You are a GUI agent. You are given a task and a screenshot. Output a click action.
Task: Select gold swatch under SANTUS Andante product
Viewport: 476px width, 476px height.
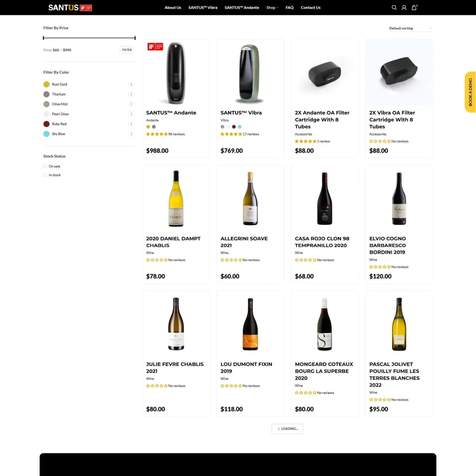pos(148,127)
